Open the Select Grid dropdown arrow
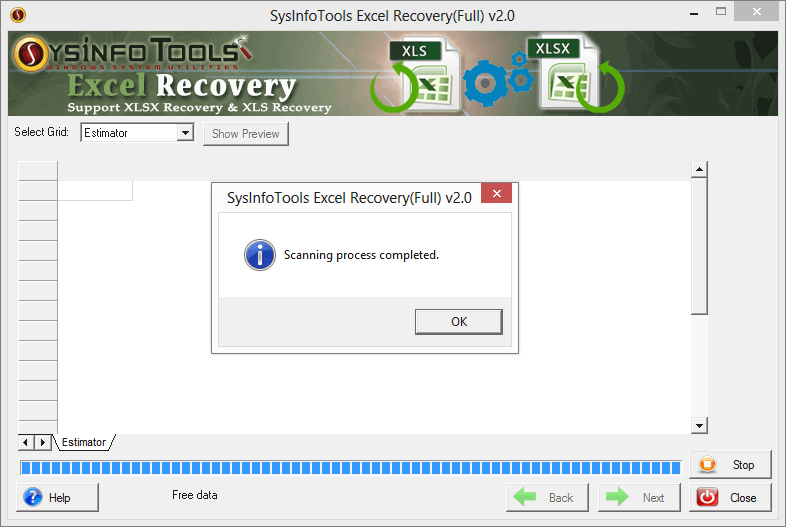Viewport: 786px width, 527px height. tap(185, 133)
